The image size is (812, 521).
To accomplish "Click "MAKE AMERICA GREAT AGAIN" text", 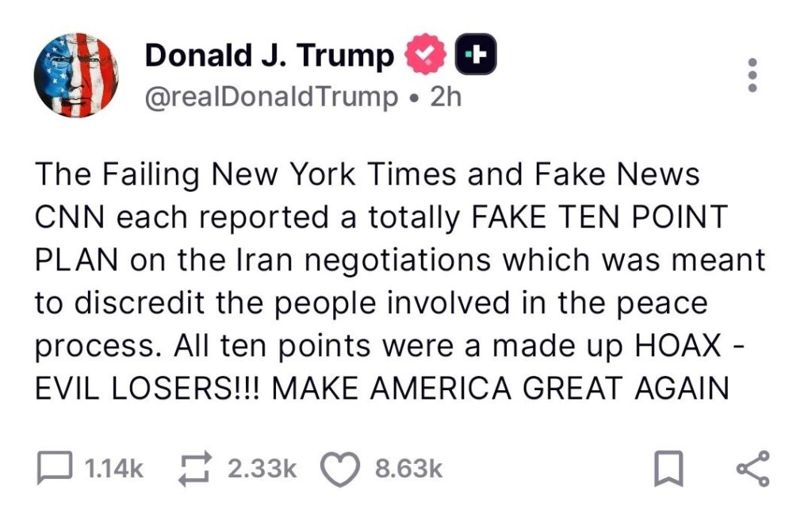I will coord(505,389).
